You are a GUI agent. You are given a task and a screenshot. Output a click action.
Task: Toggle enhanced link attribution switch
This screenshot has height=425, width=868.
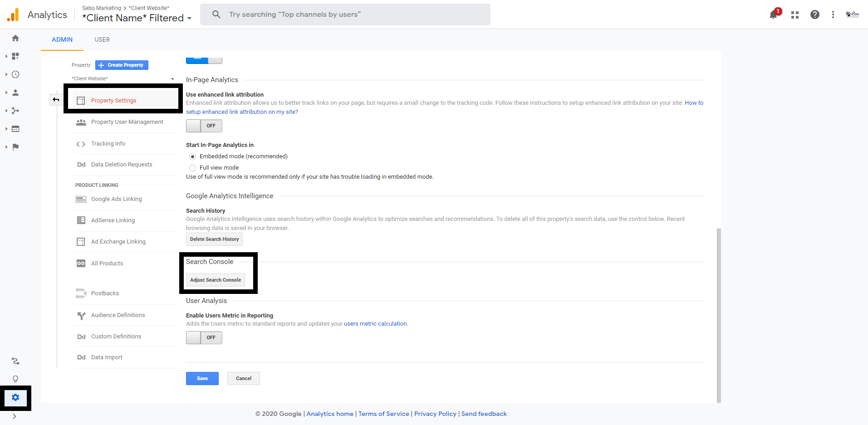204,126
